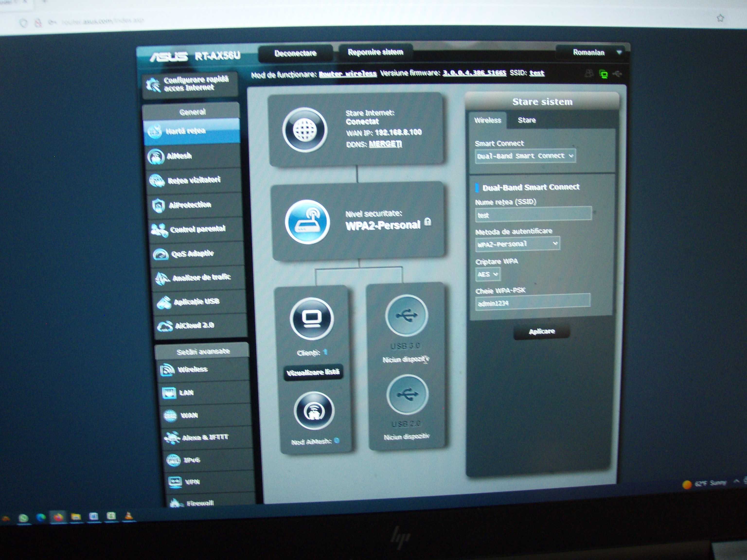Click the Repornire sistem button

(375, 52)
